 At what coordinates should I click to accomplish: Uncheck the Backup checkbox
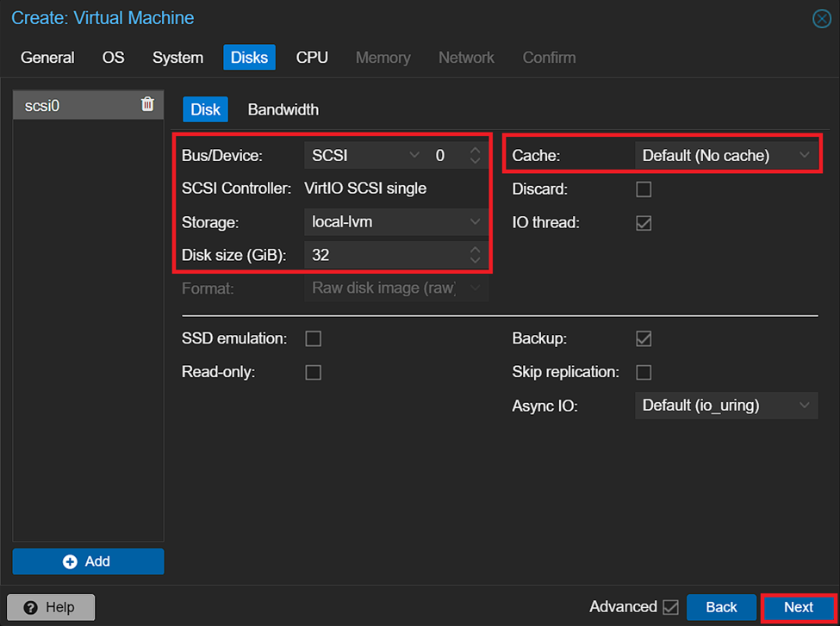pos(644,338)
